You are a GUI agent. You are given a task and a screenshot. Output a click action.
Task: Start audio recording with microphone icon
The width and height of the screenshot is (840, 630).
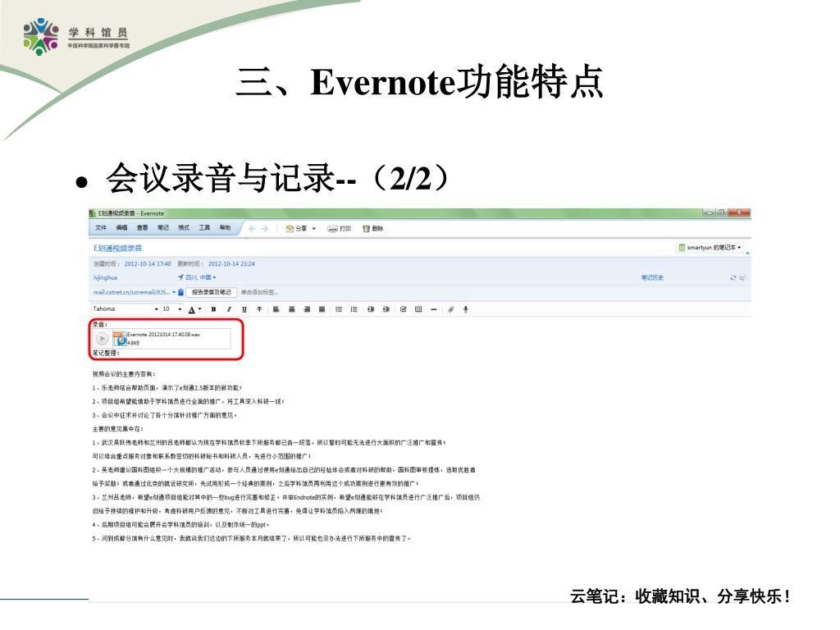click(x=466, y=309)
